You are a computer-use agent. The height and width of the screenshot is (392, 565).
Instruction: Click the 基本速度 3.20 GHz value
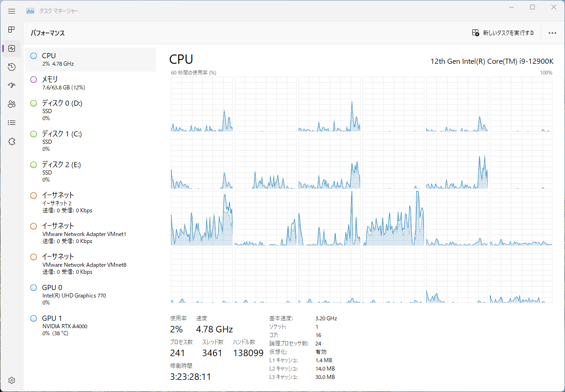[326, 318]
